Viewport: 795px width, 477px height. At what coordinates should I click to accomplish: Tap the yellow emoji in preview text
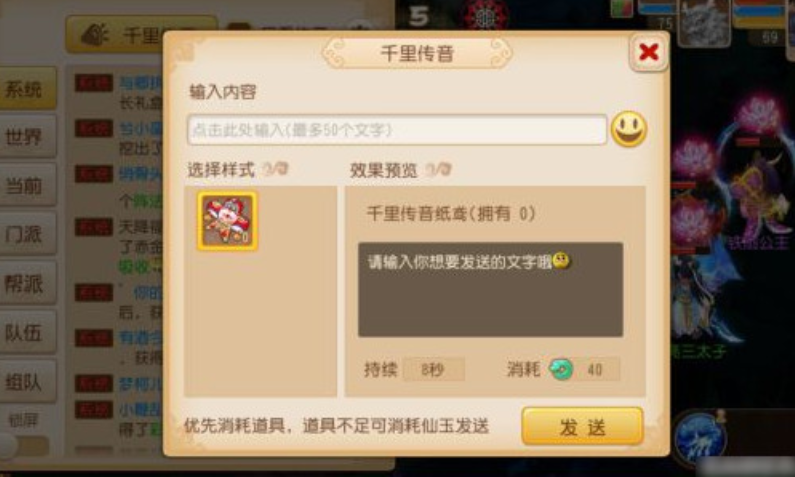pos(561,261)
